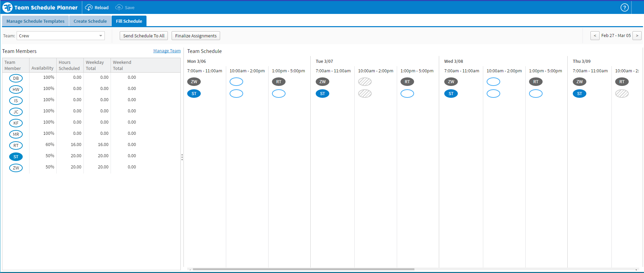Screen dimensions: 644x273
Task: Toggle the highlighted ST team member badge
Action: click(16, 157)
